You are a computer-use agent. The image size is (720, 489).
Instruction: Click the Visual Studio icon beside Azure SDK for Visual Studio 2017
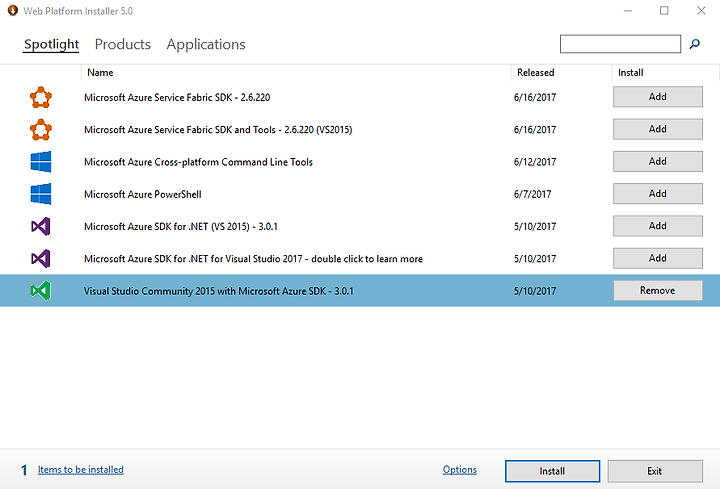point(41,259)
